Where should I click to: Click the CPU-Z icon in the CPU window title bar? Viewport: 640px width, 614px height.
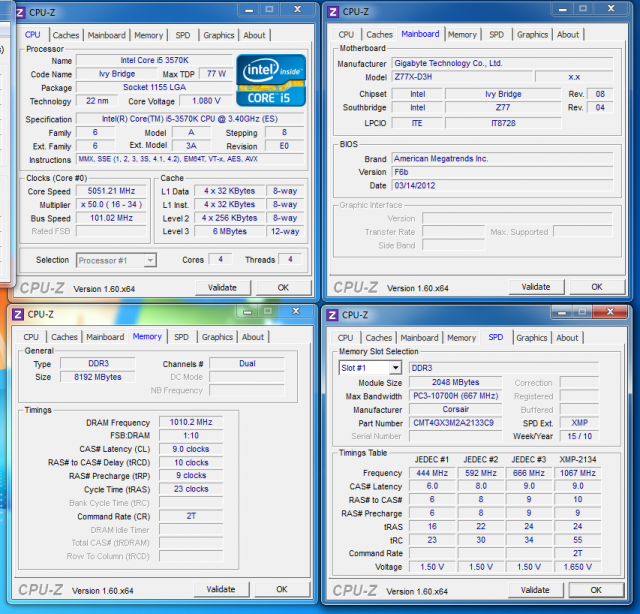(x=20, y=13)
